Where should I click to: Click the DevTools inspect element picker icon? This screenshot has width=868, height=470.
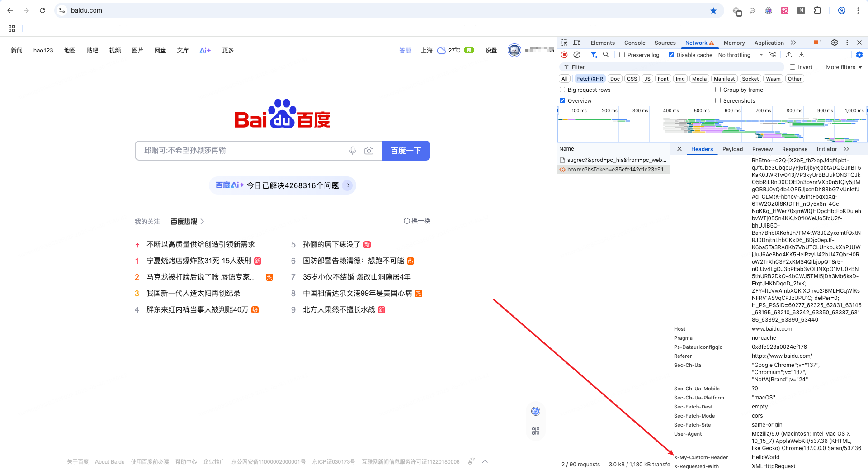coord(564,43)
